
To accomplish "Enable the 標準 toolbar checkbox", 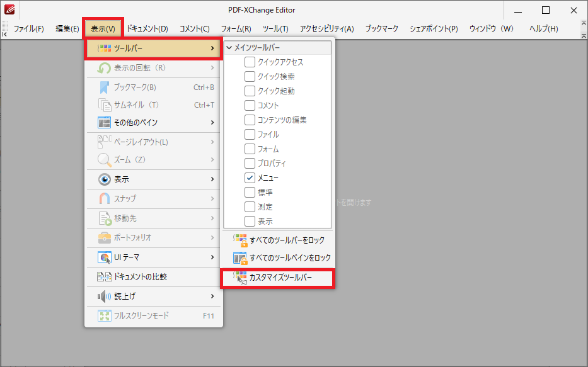I will [x=250, y=192].
